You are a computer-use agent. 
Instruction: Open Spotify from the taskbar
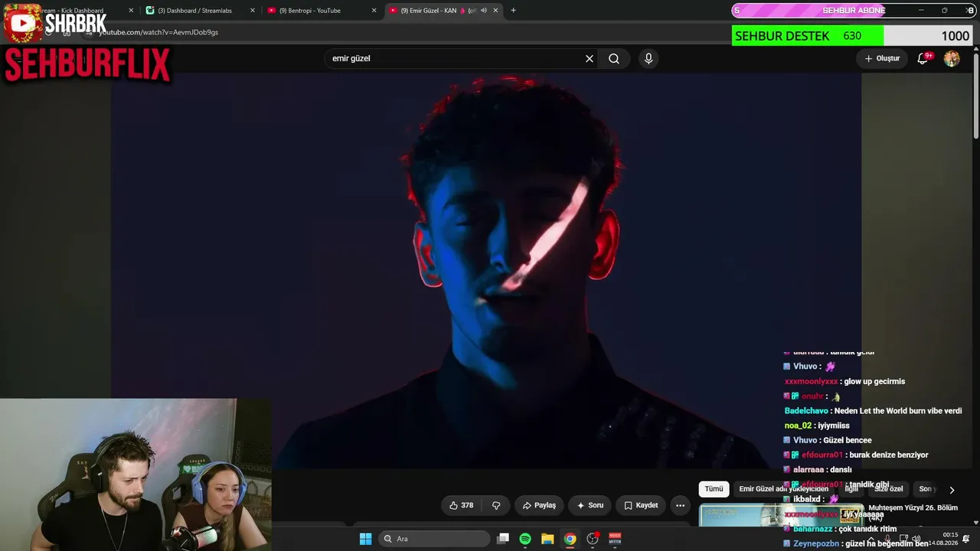coord(525,539)
